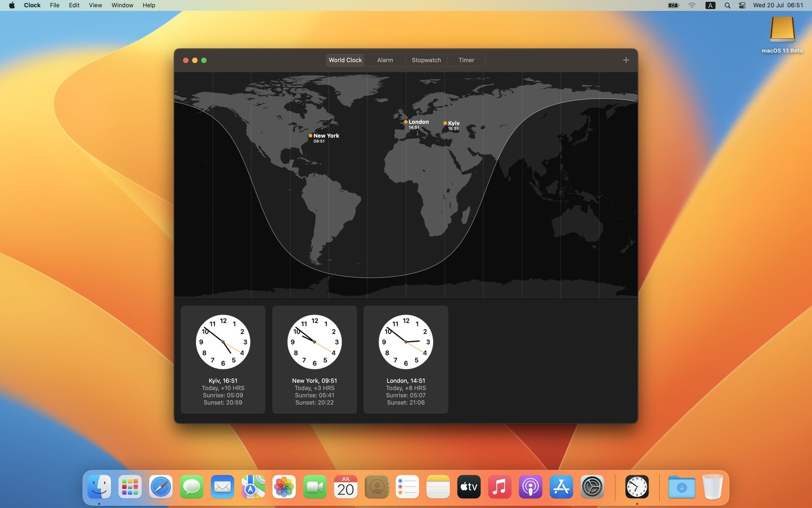
Task: Open the Clock app menu
Action: (32, 5)
